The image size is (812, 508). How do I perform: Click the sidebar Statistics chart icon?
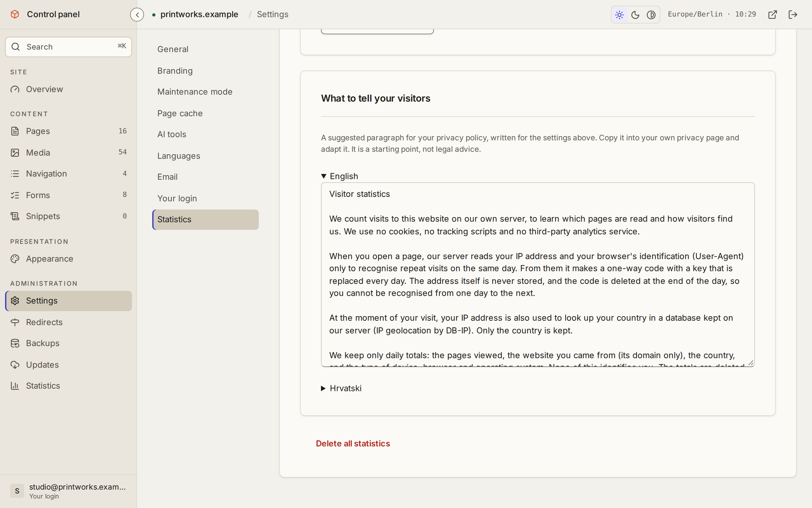tap(15, 386)
